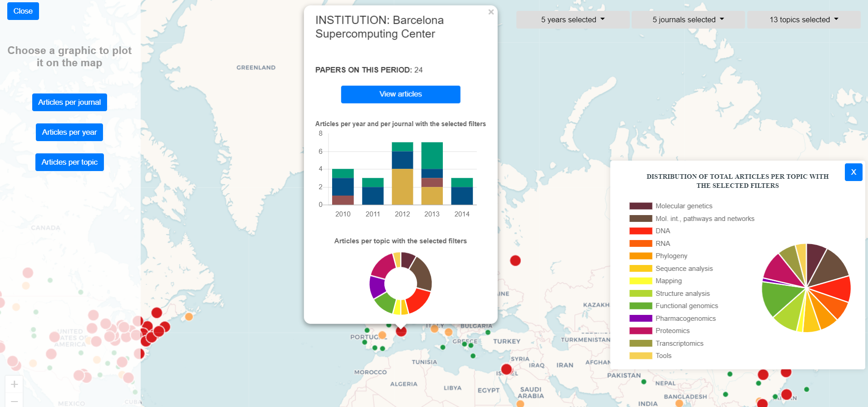Image resolution: width=868 pixels, height=407 pixels.
Task: Close the institution popup with small x
Action: (491, 12)
